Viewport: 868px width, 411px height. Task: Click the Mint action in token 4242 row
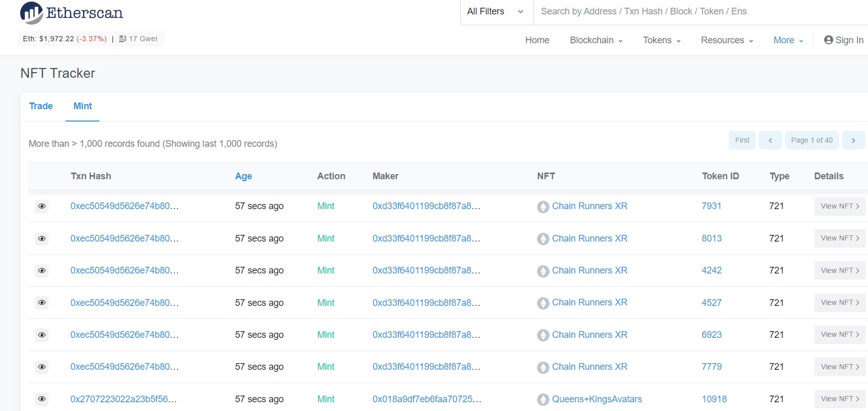click(326, 270)
